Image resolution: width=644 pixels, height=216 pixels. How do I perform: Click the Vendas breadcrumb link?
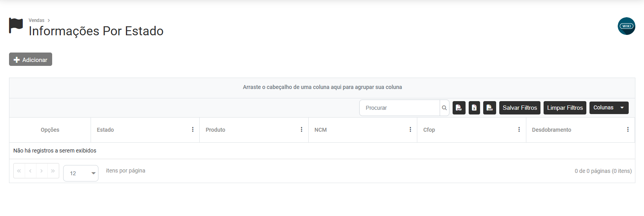coord(36,20)
